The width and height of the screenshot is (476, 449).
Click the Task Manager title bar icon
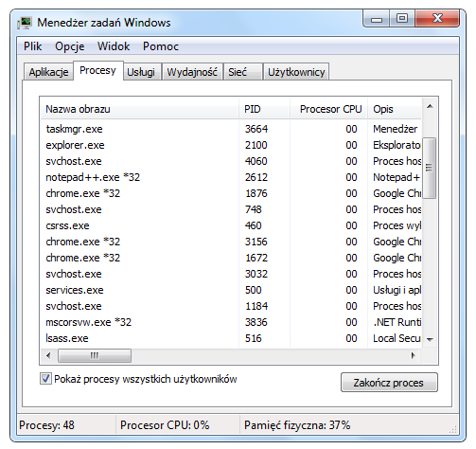click(25, 23)
